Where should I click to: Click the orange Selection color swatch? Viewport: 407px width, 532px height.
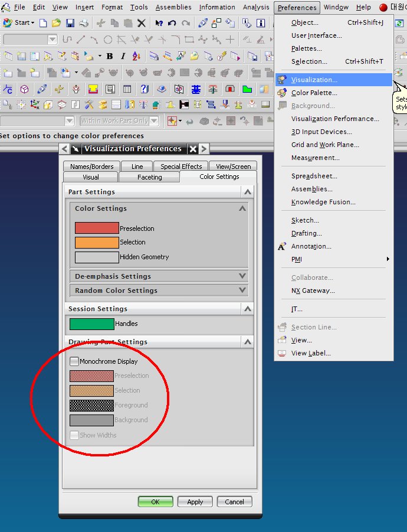[97, 242]
